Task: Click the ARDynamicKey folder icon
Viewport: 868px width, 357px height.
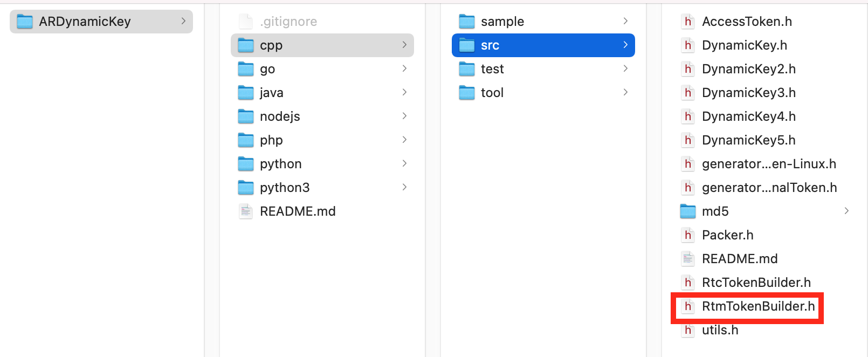Action: pos(25,22)
